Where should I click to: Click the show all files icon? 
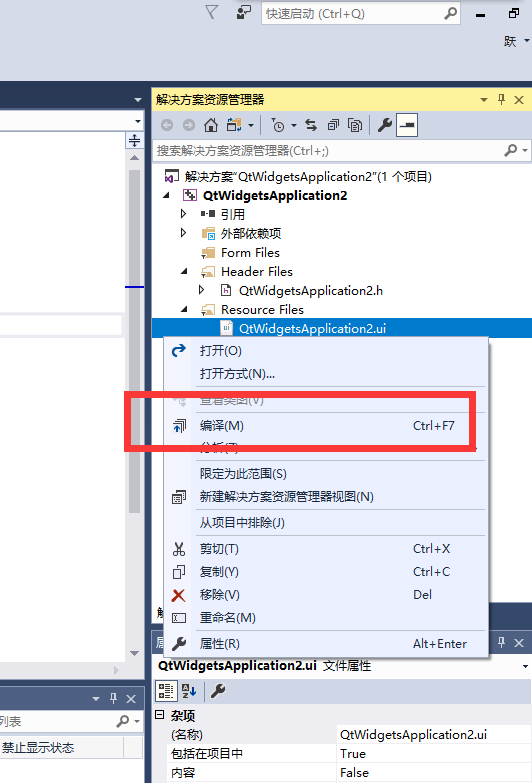(x=355, y=125)
